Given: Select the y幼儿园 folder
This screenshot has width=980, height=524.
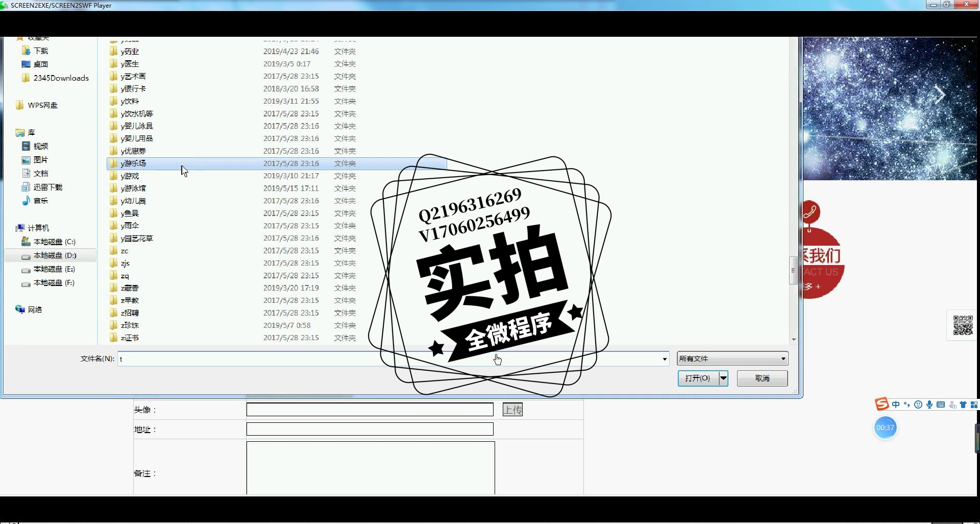Looking at the screenshot, I should [133, 201].
